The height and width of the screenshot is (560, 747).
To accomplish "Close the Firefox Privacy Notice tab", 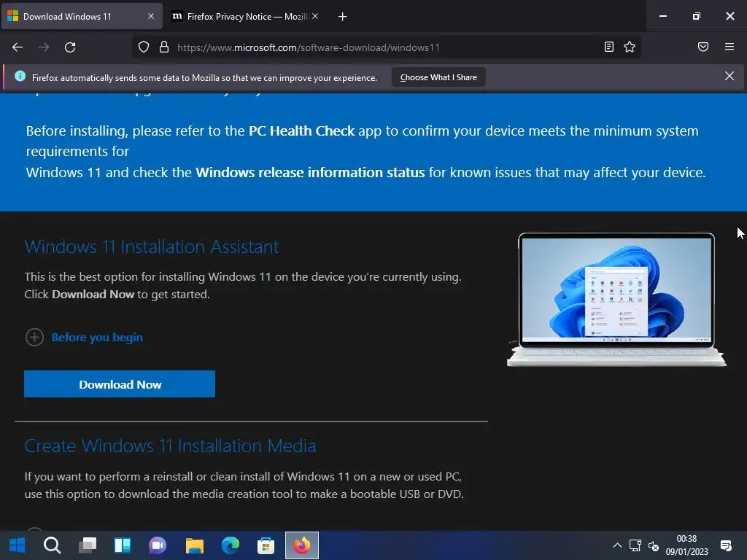I will (x=315, y=16).
